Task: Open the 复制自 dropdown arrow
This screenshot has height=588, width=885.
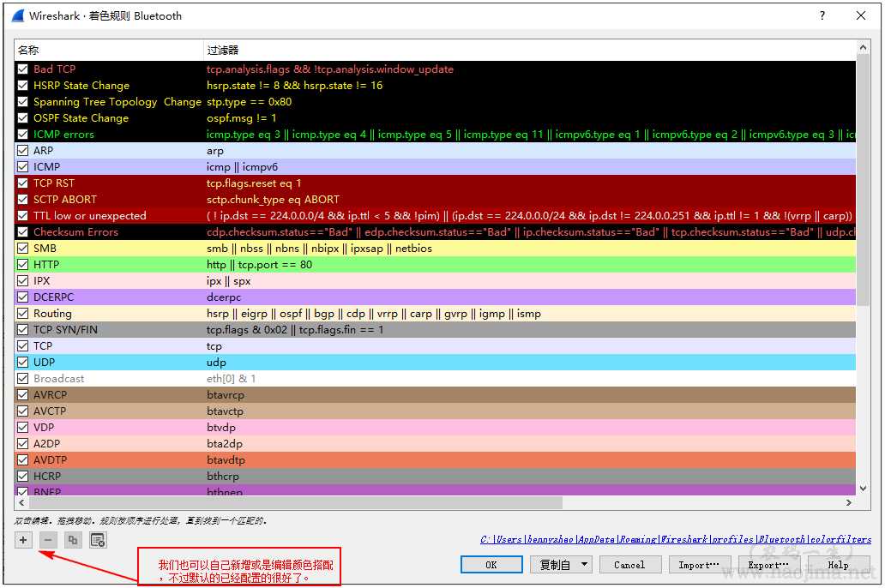Action: coord(585,564)
